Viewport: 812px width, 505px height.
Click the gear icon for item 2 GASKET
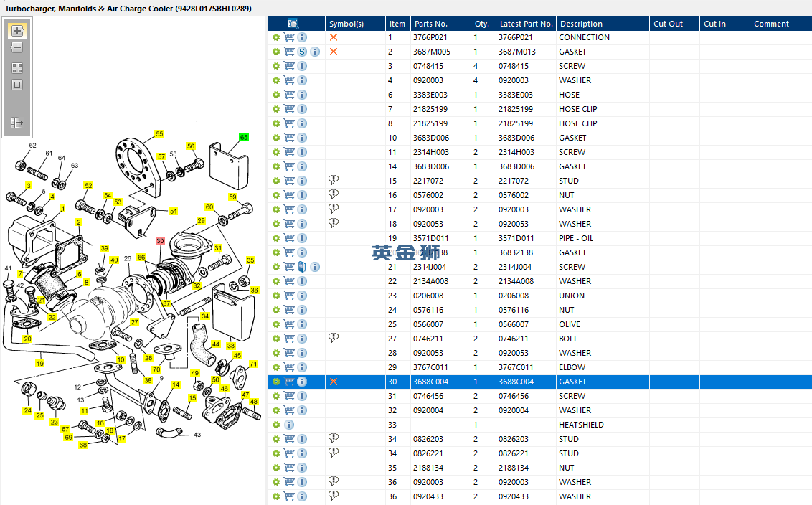276,52
